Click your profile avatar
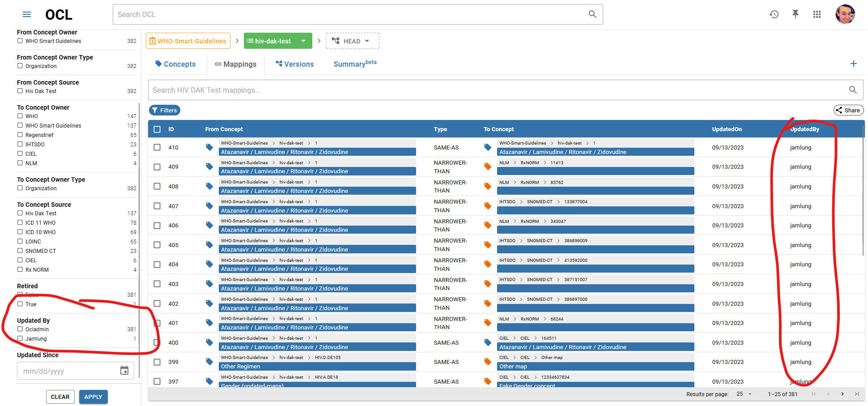 pyautogui.click(x=846, y=14)
